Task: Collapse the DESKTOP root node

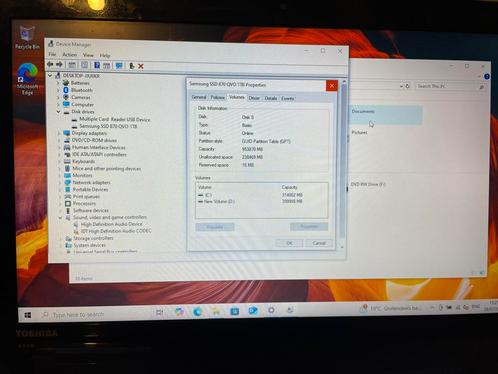Action: click(x=50, y=76)
